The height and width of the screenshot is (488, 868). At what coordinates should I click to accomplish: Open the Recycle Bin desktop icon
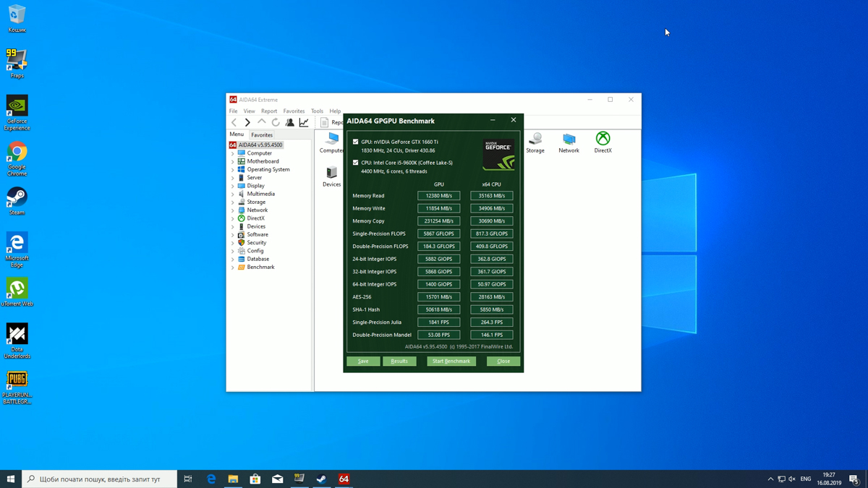click(17, 19)
